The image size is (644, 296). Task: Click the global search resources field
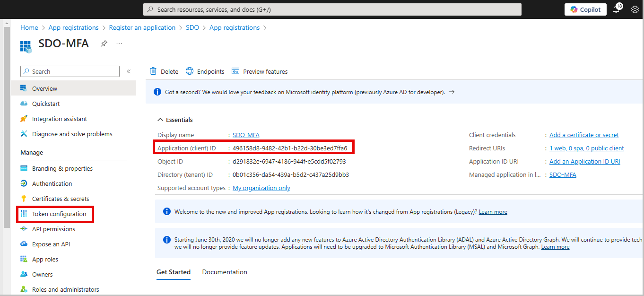tap(332, 9)
